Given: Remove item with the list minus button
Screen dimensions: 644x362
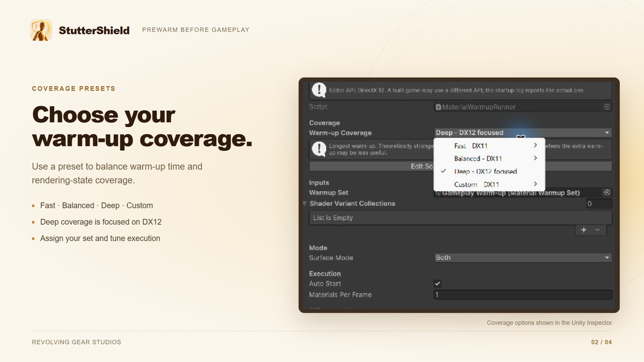Looking at the screenshot, I should [x=597, y=230].
